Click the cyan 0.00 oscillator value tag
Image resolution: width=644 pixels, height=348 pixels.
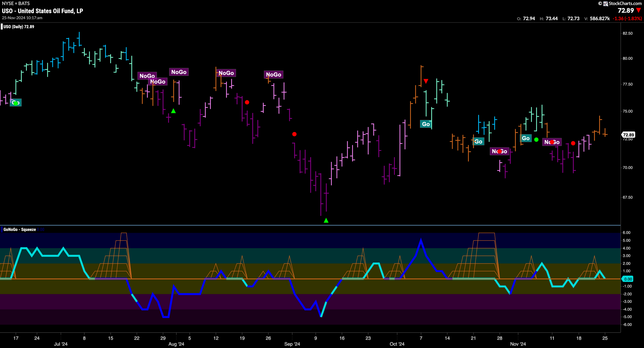(628, 279)
